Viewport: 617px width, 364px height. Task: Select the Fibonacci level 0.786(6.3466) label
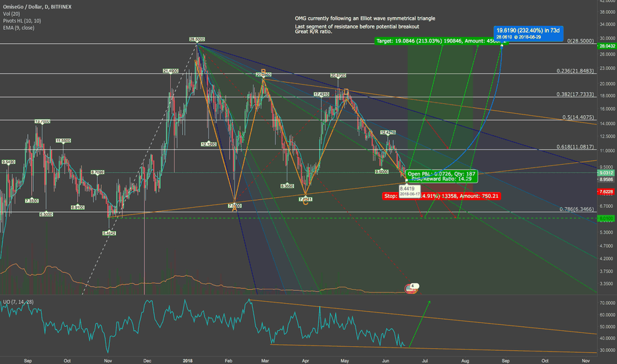click(x=577, y=209)
